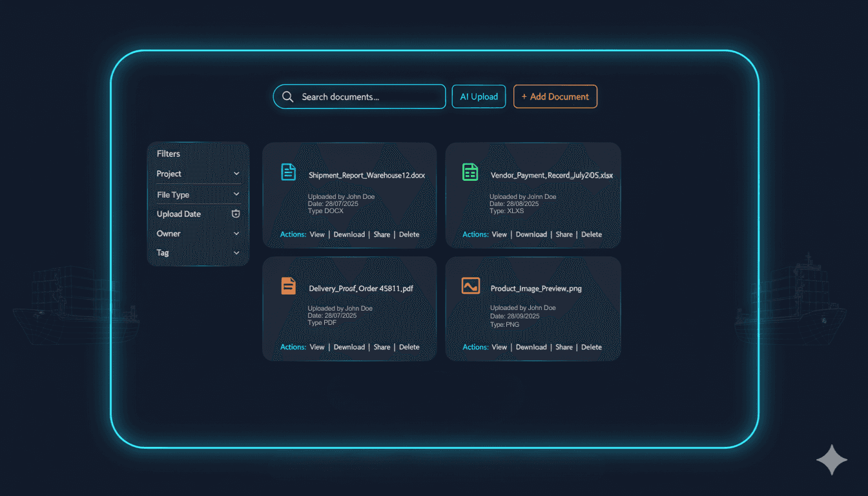
Task: Download the Shipment_Report_Warehouse12.docx document
Action: tap(349, 234)
